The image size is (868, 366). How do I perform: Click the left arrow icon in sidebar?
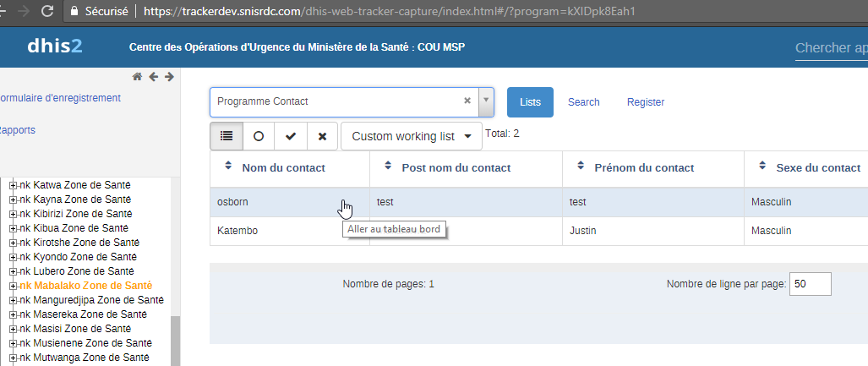pyautogui.click(x=153, y=77)
